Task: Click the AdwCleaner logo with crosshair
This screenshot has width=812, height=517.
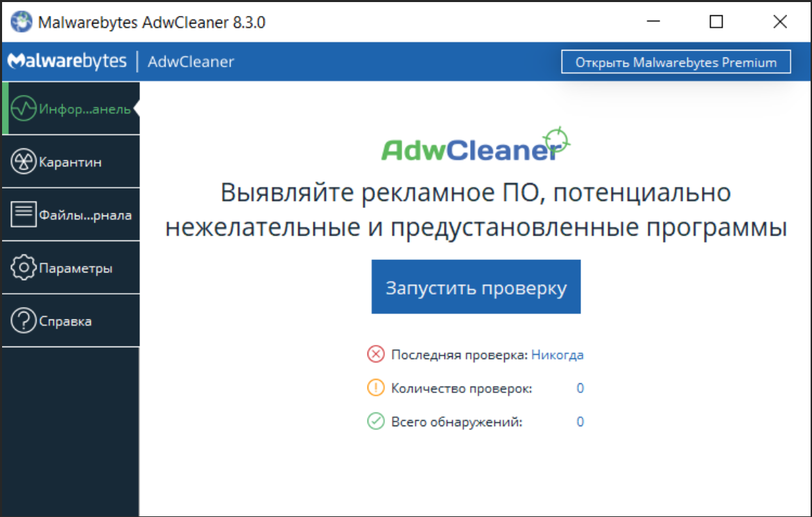Action: (476, 145)
